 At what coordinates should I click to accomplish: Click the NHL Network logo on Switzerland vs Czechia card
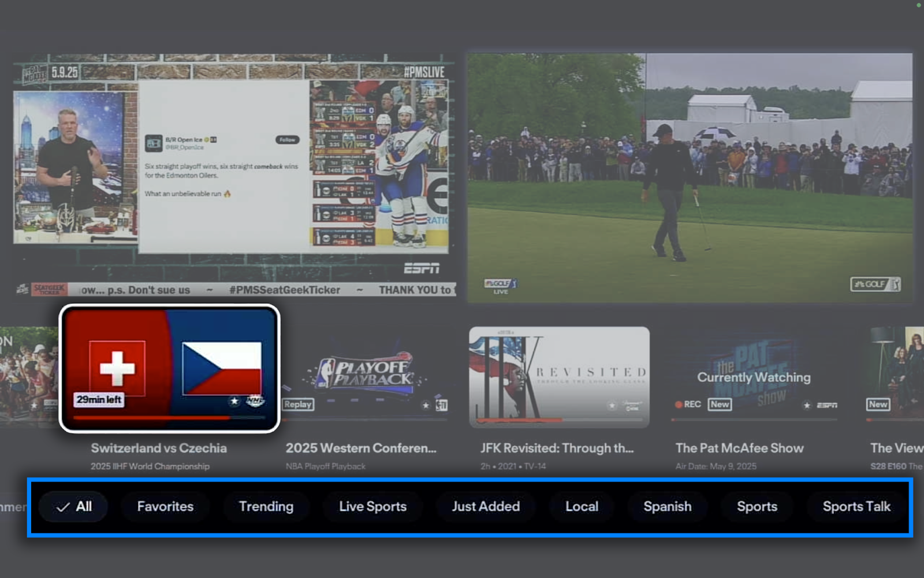(255, 400)
